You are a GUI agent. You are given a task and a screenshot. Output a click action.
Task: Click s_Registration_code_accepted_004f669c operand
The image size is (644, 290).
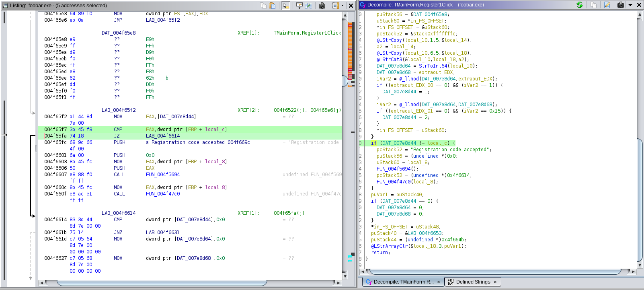point(198,142)
